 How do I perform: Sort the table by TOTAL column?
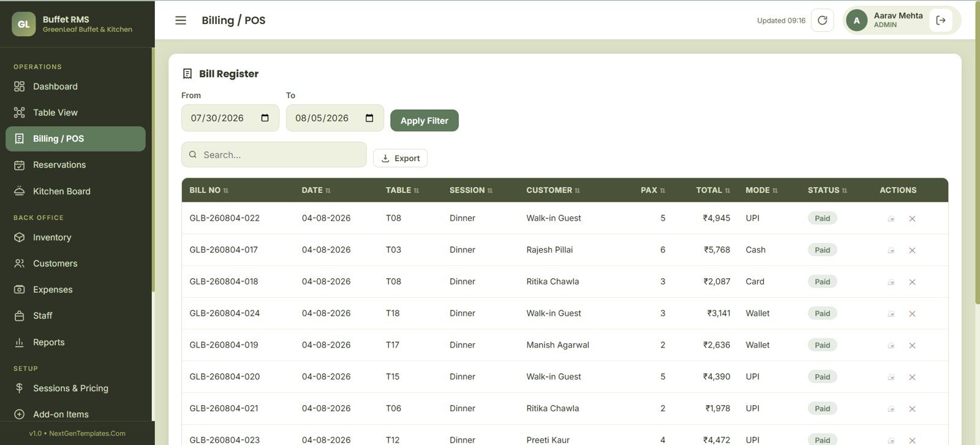click(713, 190)
